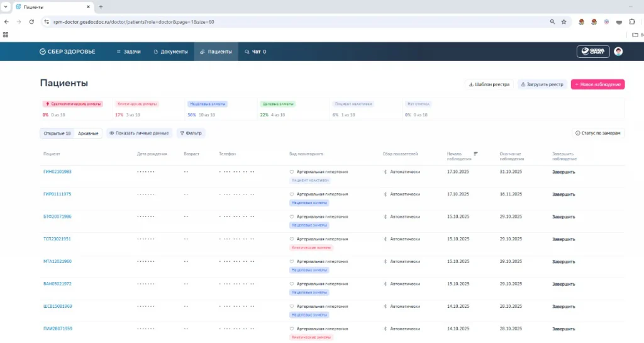Image resolution: width=644 pixels, height=343 pixels.
Task: Select Открытые 18 patients view
Action: pyautogui.click(x=57, y=133)
